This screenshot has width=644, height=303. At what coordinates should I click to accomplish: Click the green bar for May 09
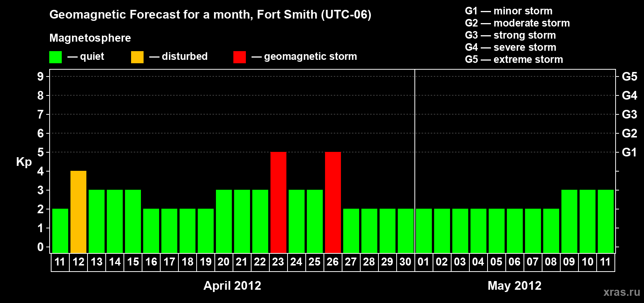[x=569, y=221]
